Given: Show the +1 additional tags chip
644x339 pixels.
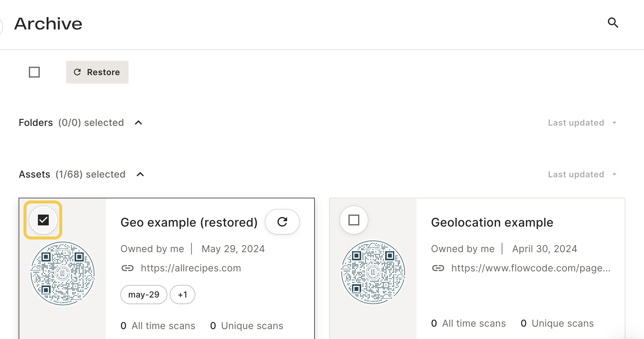Looking at the screenshot, I should click(x=182, y=295).
